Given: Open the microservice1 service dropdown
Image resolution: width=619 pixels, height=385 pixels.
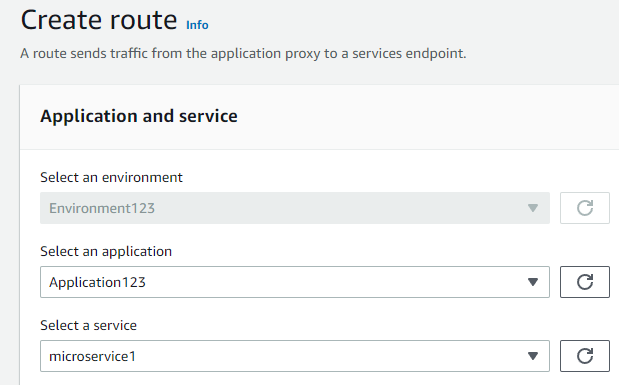Looking at the screenshot, I should coord(295,356).
